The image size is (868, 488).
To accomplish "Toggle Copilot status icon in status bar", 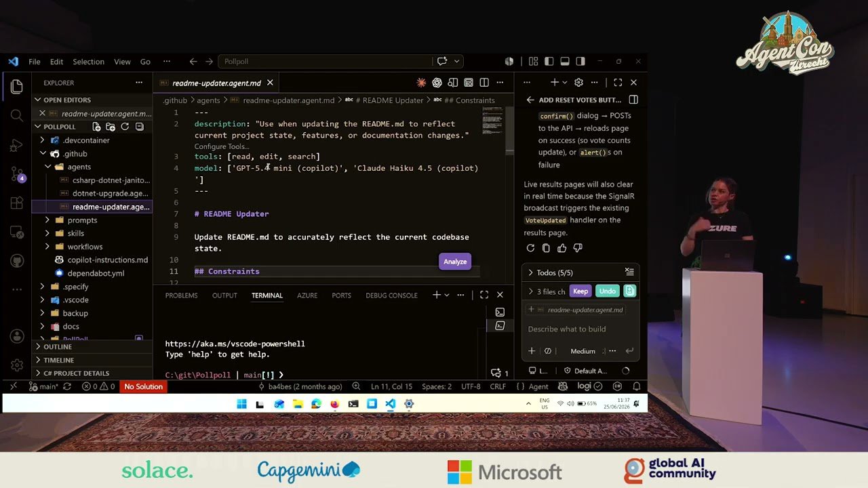I will 562,386.
